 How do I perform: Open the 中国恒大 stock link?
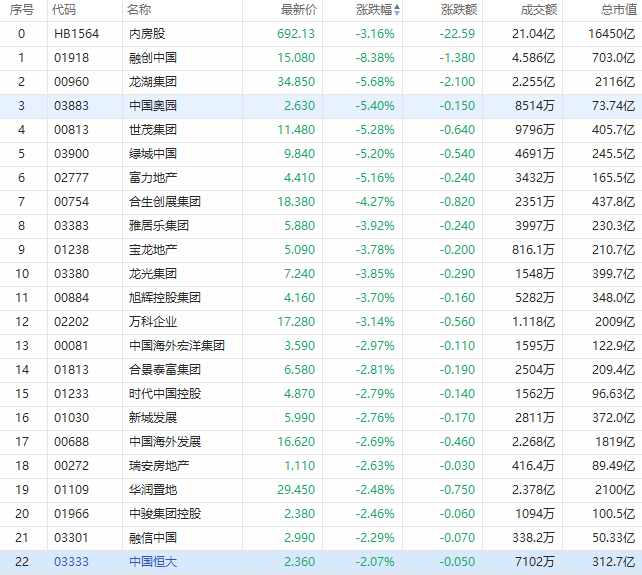tap(153, 561)
